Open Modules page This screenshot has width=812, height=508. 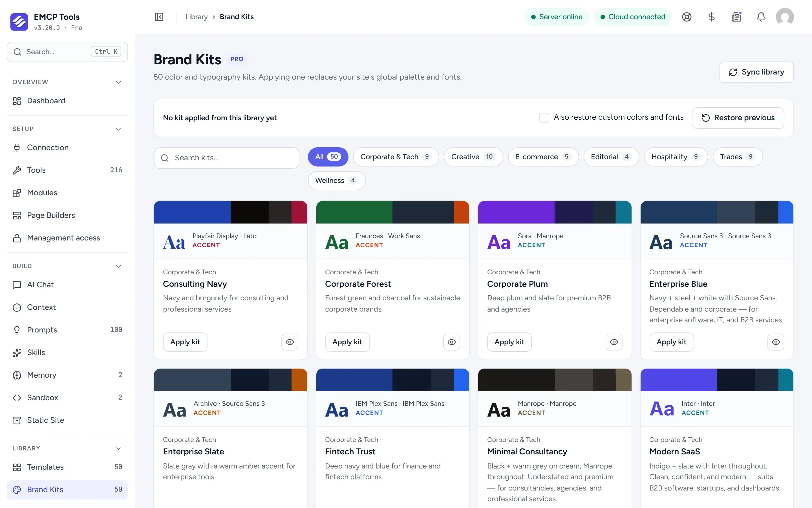67,192
